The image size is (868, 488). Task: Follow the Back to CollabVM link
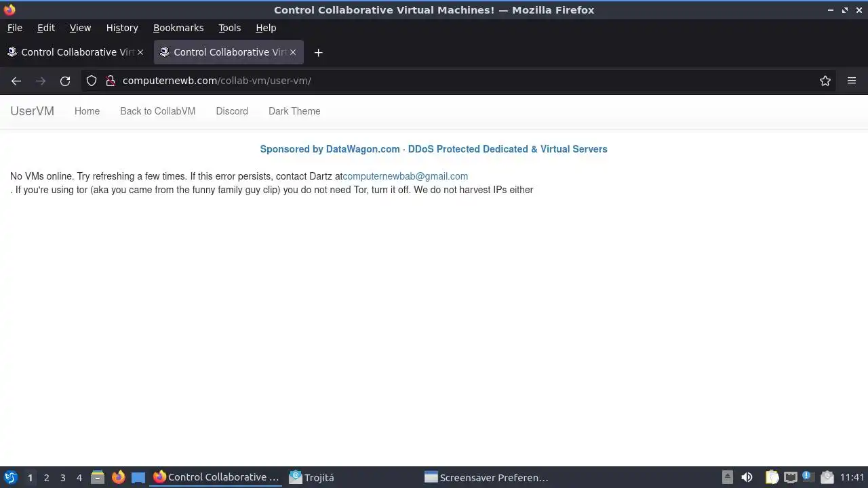157,111
